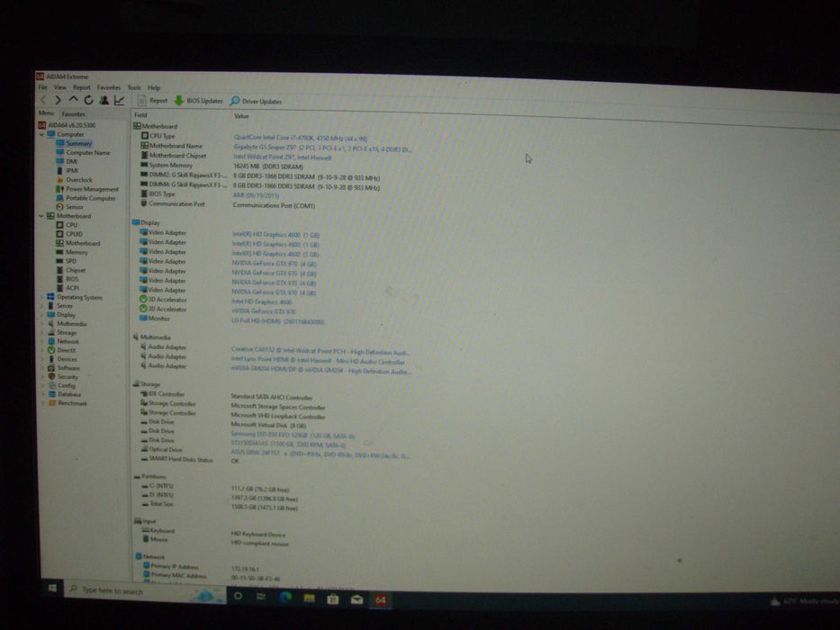This screenshot has height=630, width=840.
Task: Open the Overclock page in the tree
Action: [x=78, y=179]
